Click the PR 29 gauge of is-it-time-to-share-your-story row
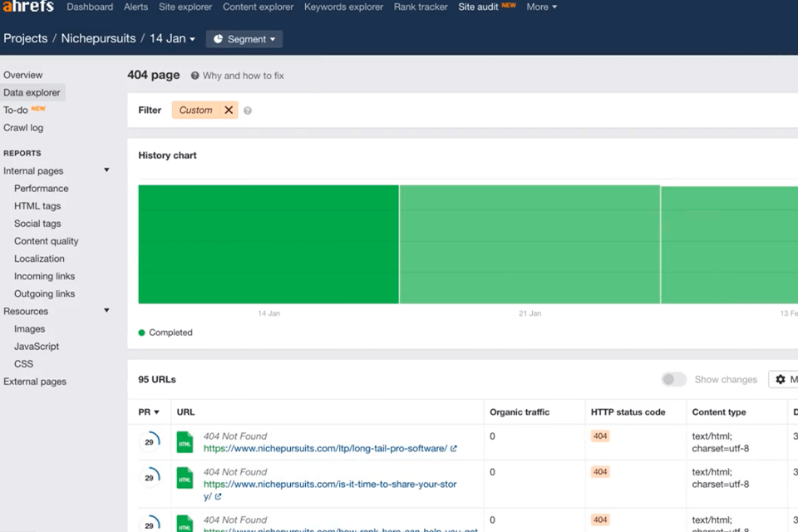 150,477
